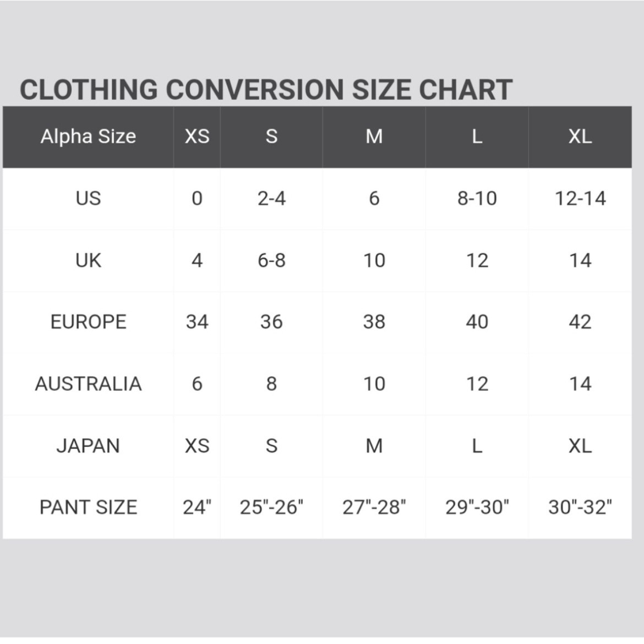This screenshot has height=644, width=644.
Task: Select the AUSTRALIA row label
Action: tap(88, 384)
